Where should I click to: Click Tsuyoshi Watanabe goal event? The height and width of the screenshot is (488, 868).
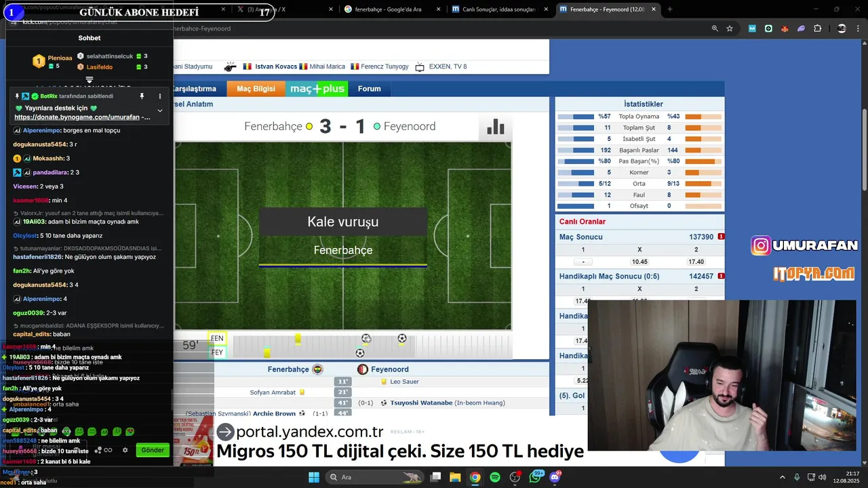pos(421,403)
